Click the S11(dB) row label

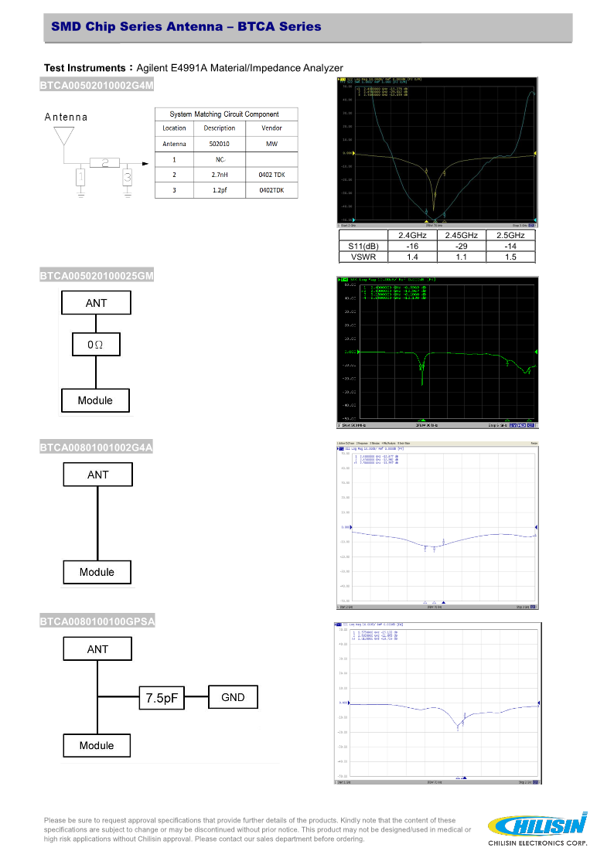363,247
